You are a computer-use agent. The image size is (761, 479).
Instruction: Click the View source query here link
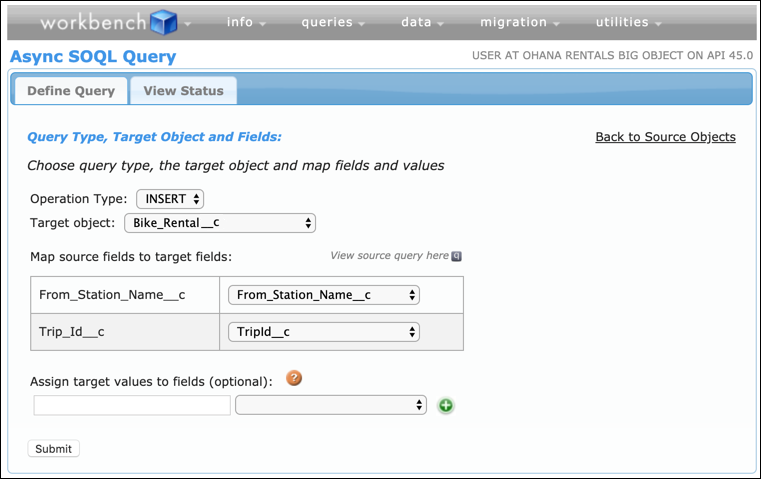[x=389, y=256]
